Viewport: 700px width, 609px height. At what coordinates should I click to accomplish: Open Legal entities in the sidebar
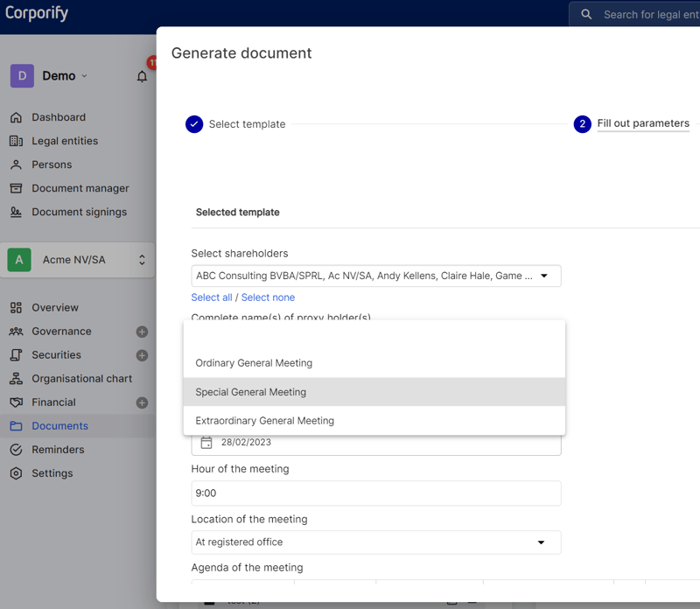(x=65, y=141)
